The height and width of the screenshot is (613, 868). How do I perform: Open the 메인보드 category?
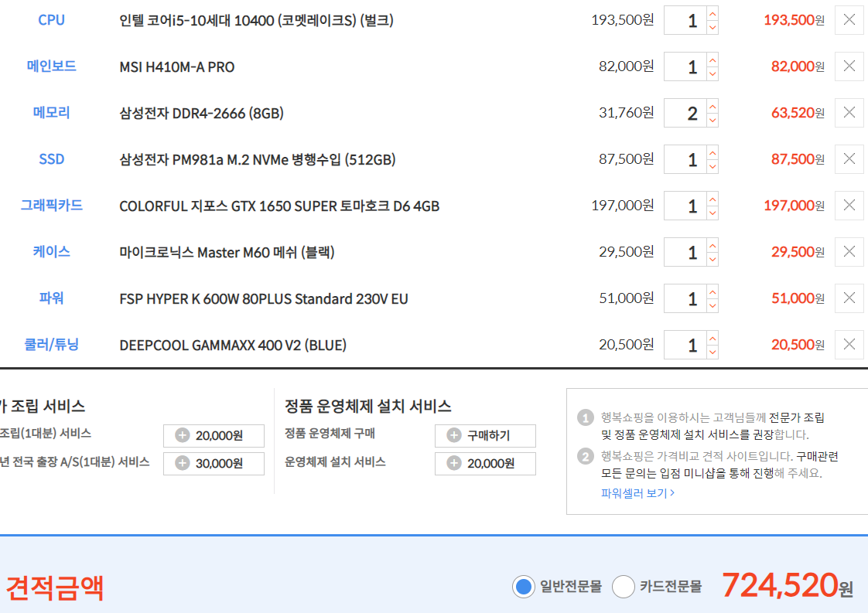point(52,66)
